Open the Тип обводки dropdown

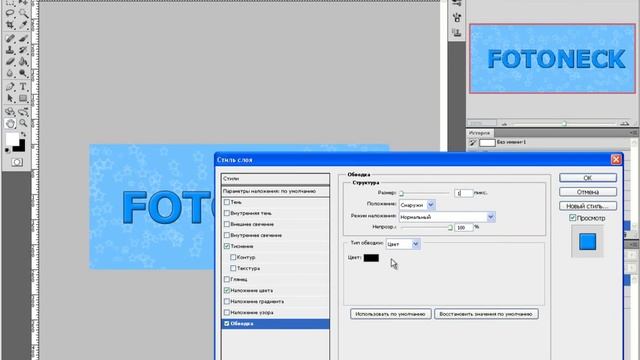point(403,244)
